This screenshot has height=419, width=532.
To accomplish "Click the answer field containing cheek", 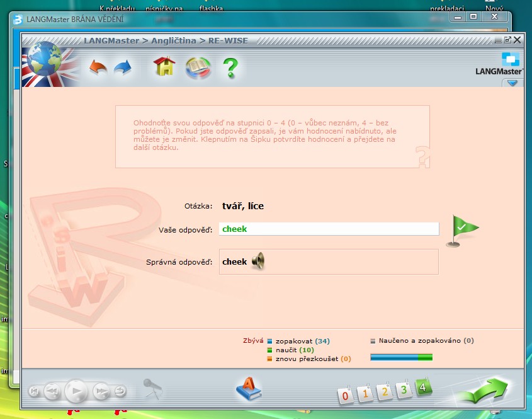I will click(x=329, y=229).
